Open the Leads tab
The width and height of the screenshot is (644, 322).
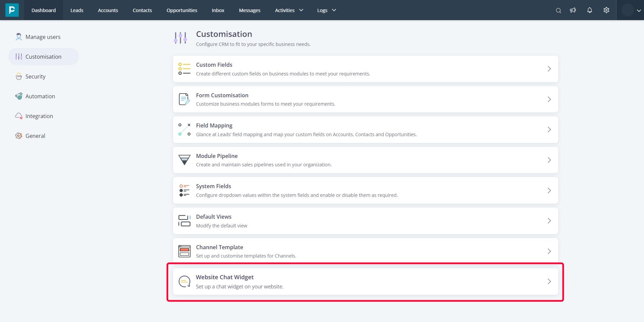click(77, 10)
